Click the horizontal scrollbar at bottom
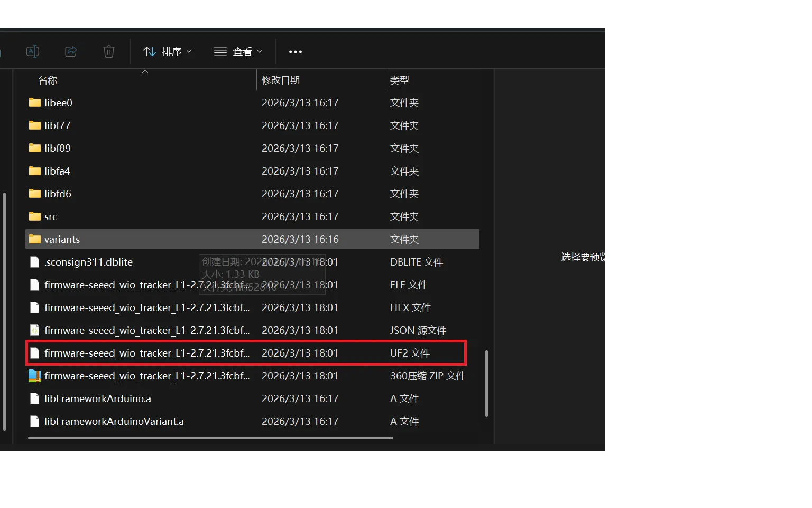Image resolution: width=812 pixels, height=508 pixels. 210,438
